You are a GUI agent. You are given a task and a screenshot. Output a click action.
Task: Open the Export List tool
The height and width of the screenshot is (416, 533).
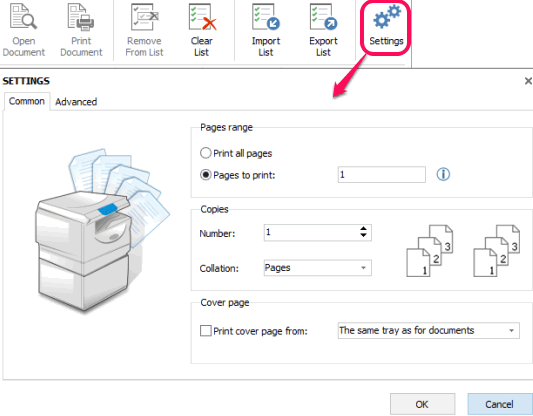click(323, 16)
